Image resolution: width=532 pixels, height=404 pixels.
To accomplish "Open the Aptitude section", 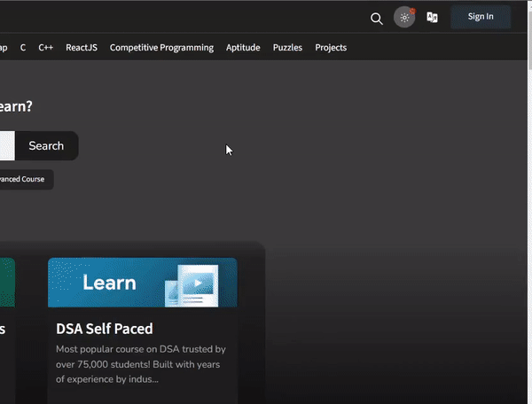I will coord(243,48).
